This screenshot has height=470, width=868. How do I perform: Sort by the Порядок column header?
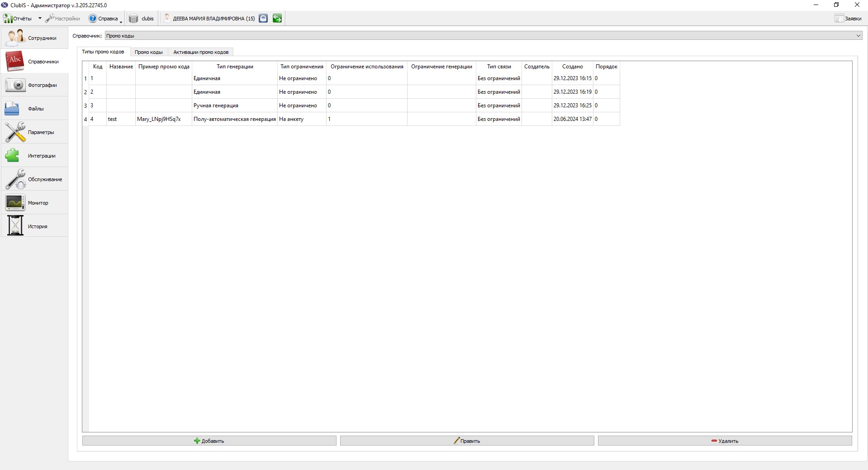click(x=607, y=67)
